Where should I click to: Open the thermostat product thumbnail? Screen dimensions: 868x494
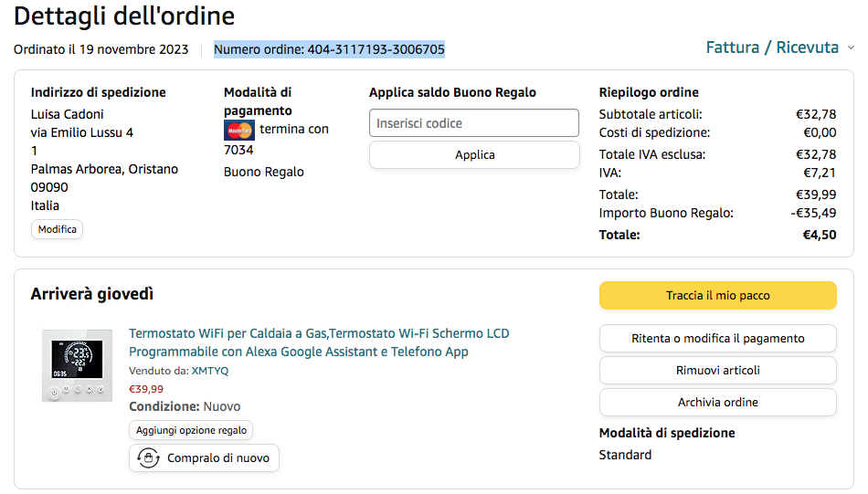tap(77, 365)
